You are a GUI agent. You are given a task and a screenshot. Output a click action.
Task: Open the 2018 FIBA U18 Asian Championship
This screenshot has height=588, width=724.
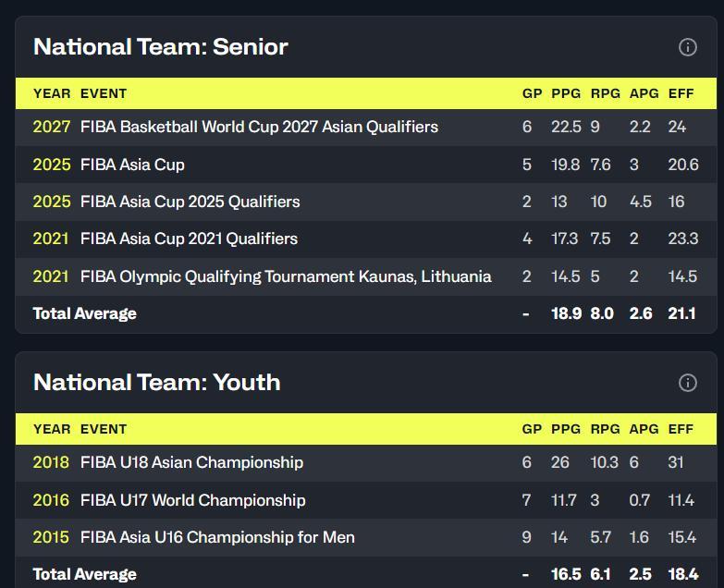[191, 462]
